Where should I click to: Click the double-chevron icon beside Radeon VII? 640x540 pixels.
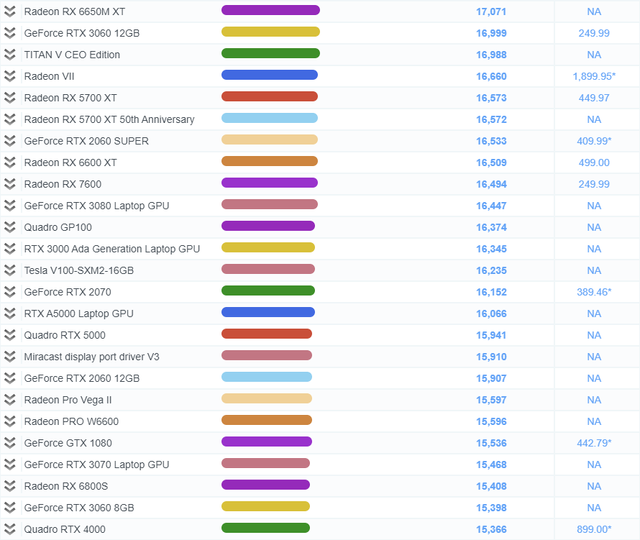10,76
